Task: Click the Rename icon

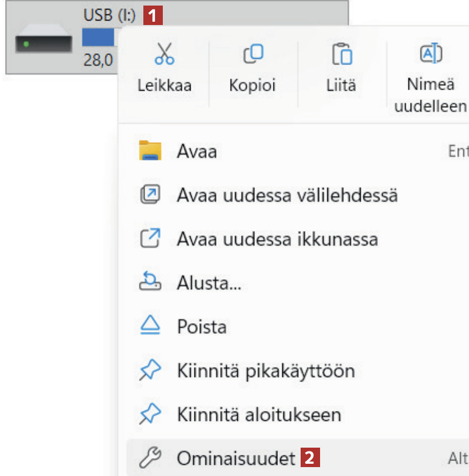Action: click(x=431, y=54)
